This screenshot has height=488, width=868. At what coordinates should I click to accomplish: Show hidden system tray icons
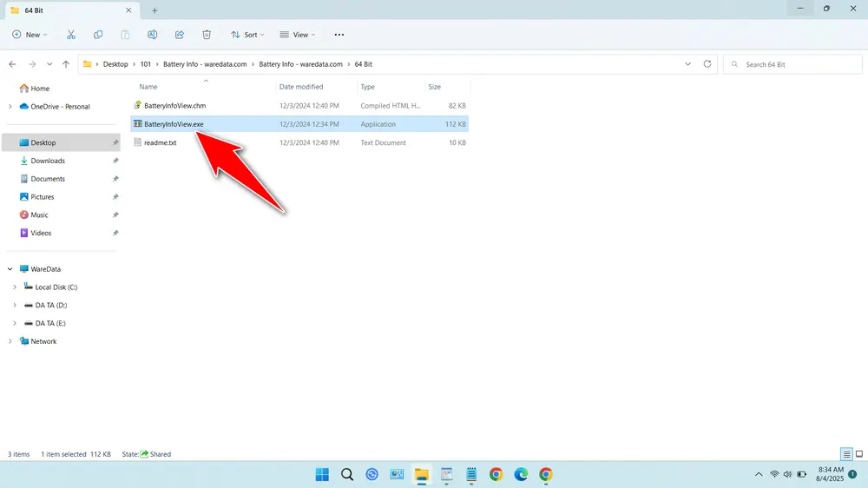point(759,474)
